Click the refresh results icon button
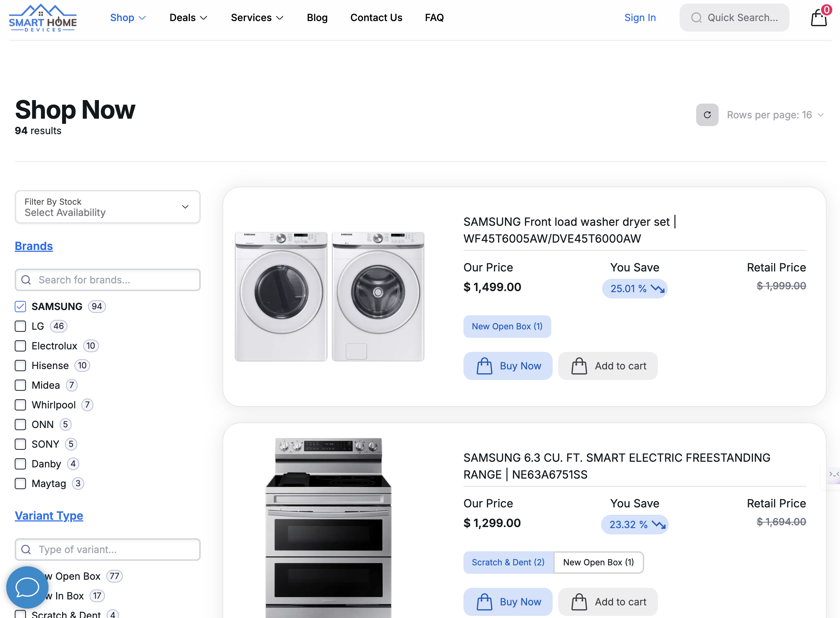840x618 pixels. 707,115
